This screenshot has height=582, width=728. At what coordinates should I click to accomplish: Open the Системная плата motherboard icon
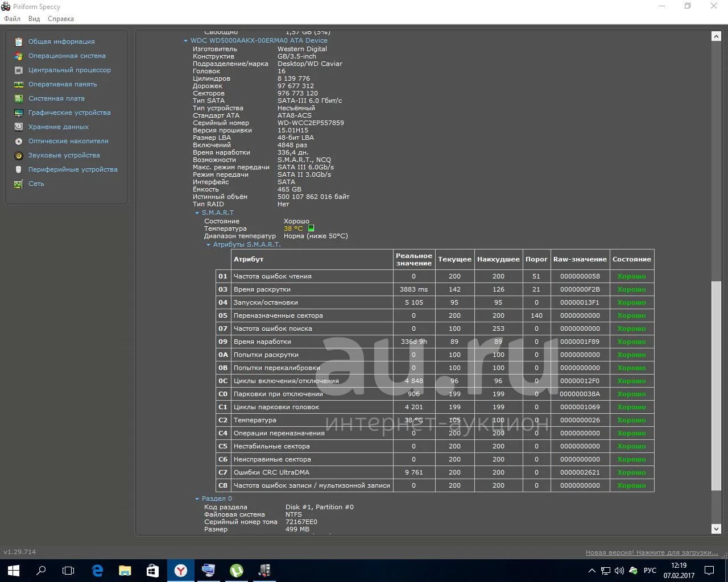tap(19, 98)
